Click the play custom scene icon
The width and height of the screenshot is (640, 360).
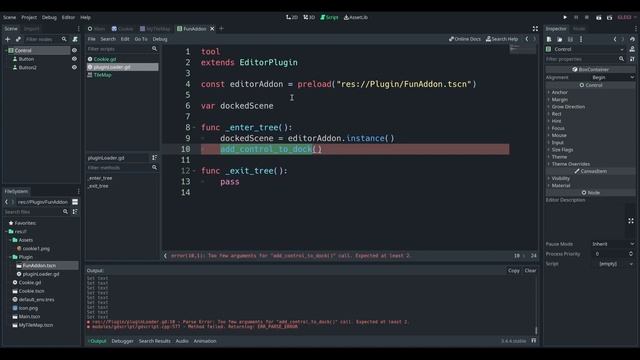pyautogui.click(x=609, y=18)
